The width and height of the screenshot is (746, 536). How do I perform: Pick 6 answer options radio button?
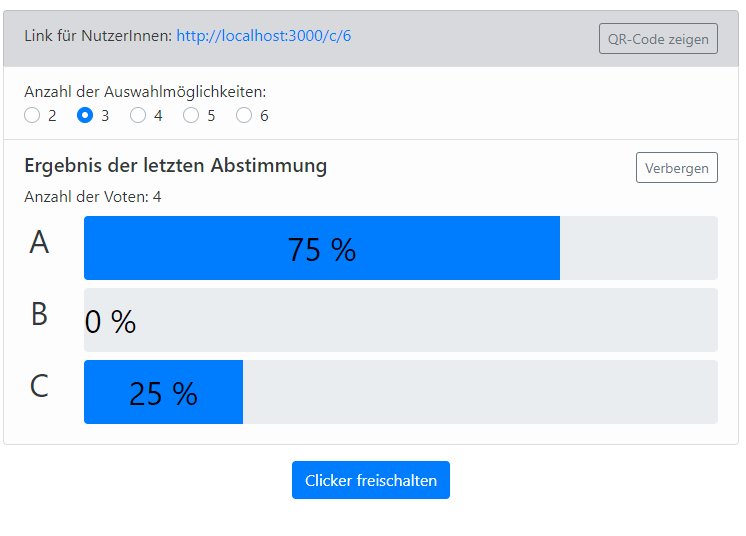(244, 115)
